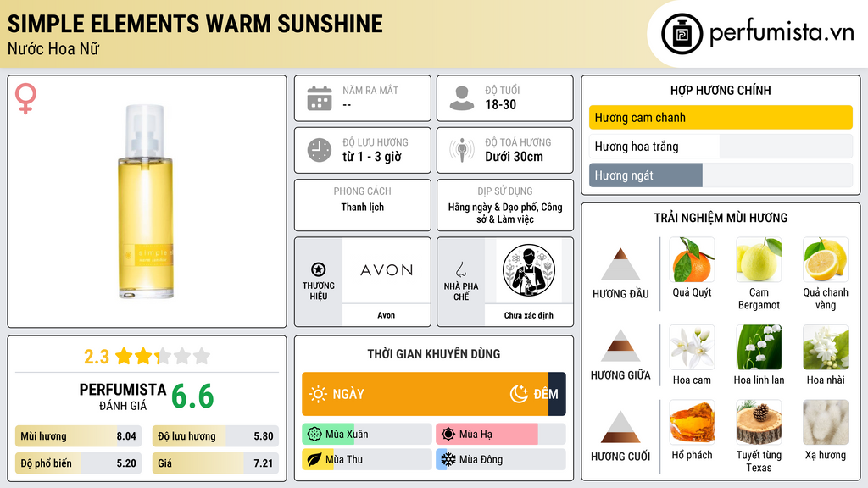The image size is (868, 488).
Task: Click the snowflake icon for Mùa Đông
Action: 448,460
